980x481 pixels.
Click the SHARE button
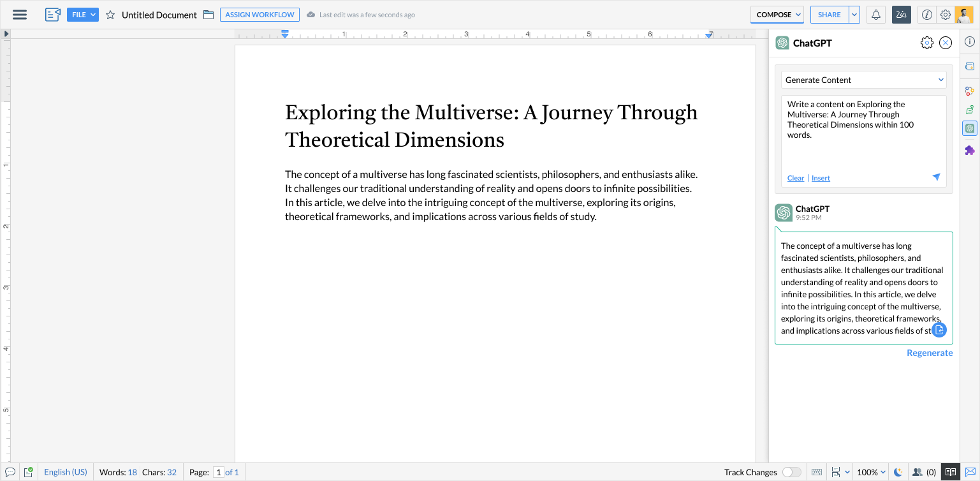[830, 15]
